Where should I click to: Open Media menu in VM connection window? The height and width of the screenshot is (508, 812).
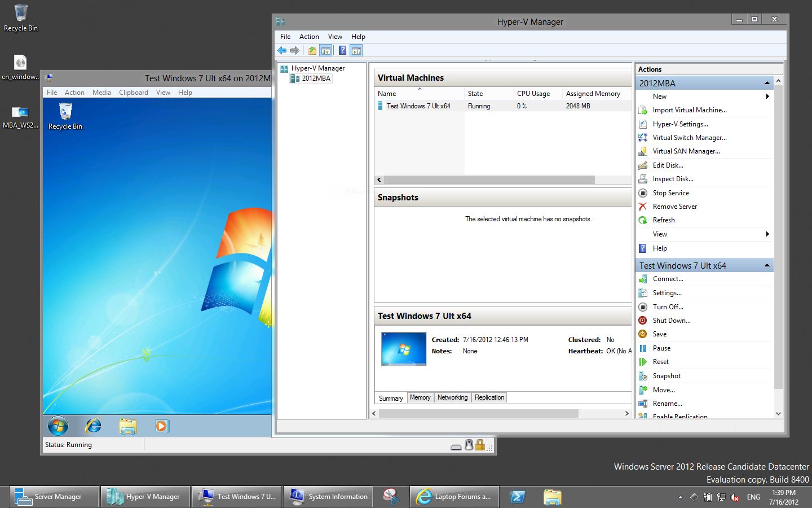pyautogui.click(x=101, y=93)
